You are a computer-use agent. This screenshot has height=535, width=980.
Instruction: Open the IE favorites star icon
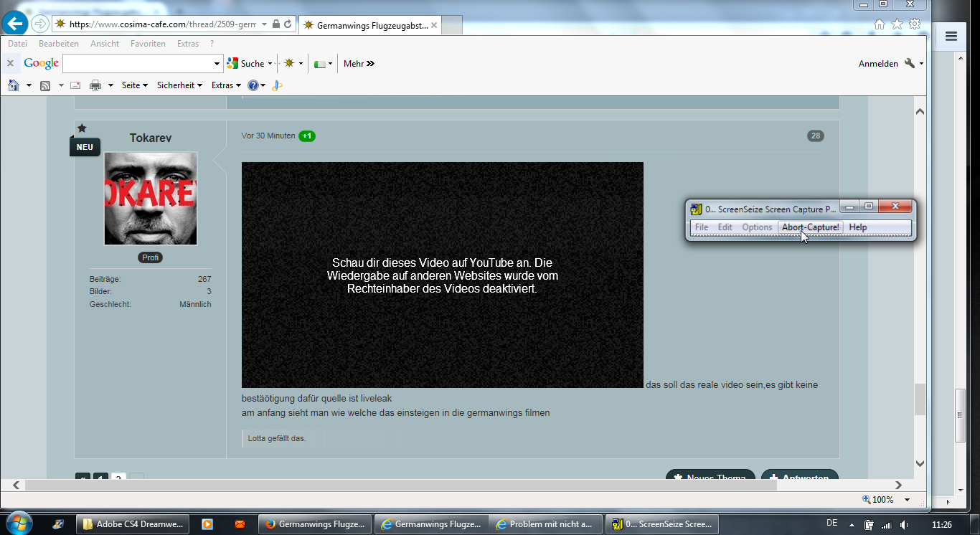point(897,24)
